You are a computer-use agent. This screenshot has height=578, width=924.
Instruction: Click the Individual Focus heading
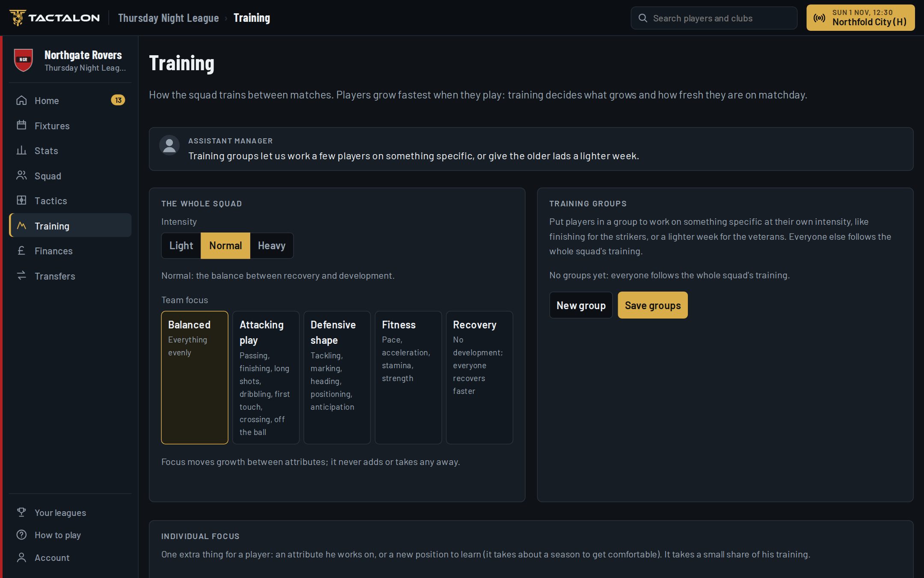click(200, 536)
